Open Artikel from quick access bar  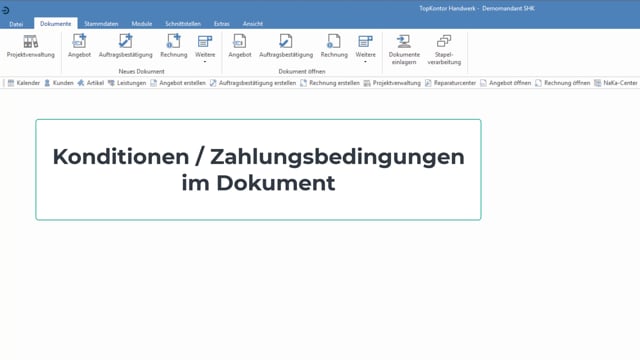[91, 83]
